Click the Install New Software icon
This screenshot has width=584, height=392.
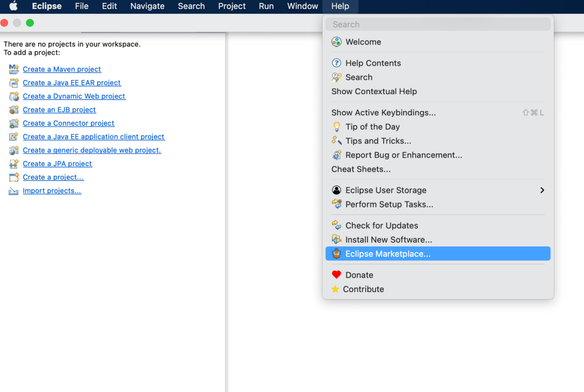(x=337, y=240)
